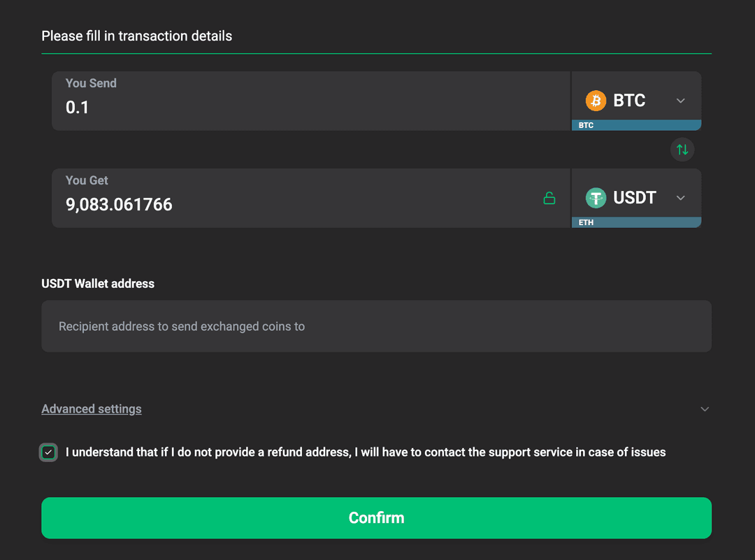
Task: Click the refund address disclaimer text
Action: coord(366,452)
